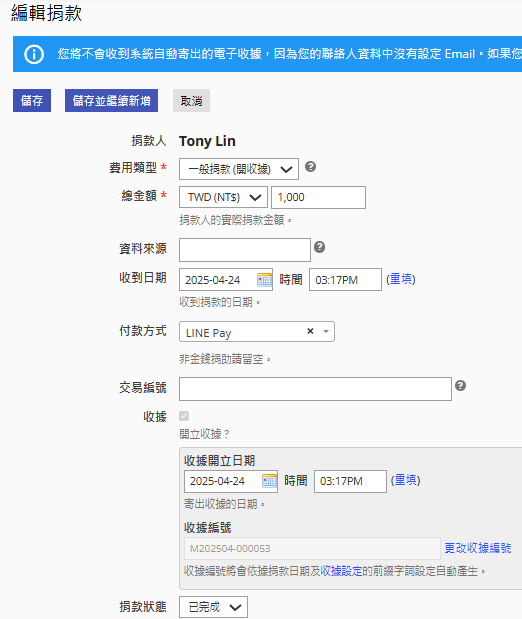The height and width of the screenshot is (619, 522).
Task: Click the help icon beside 交易編號
Action: 460,386
